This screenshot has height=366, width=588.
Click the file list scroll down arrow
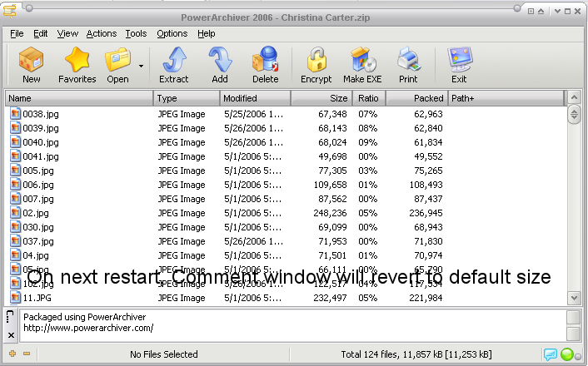point(574,298)
